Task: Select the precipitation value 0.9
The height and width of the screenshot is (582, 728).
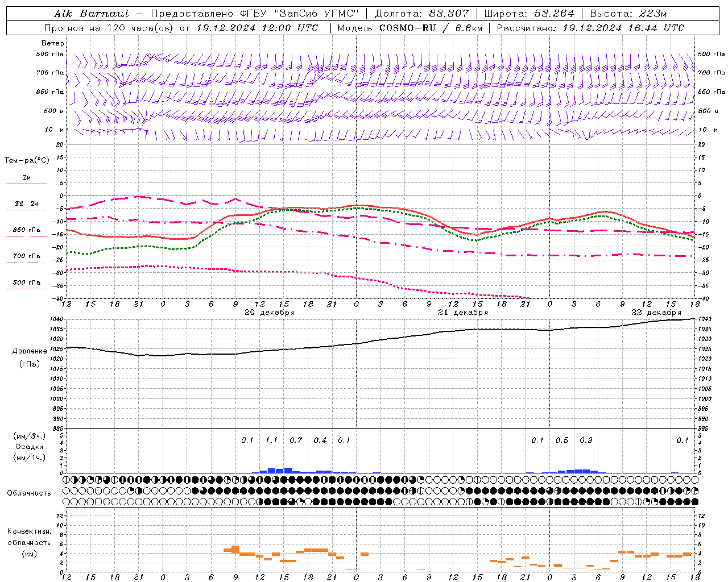Action: click(x=586, y=440)
